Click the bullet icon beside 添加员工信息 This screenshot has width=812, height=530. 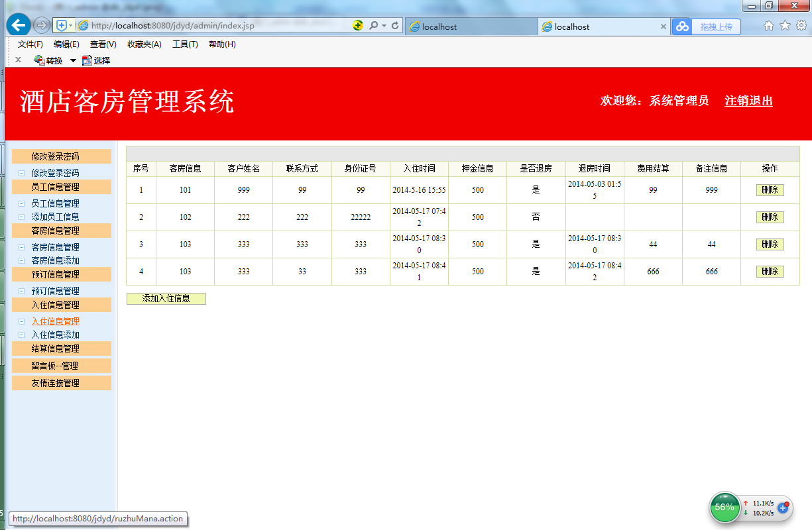[x=21, y=217]
